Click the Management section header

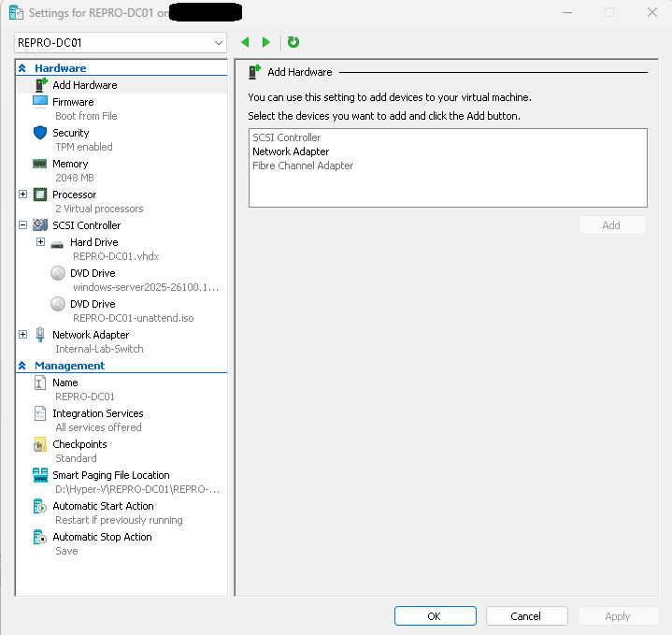coord(70,366)
